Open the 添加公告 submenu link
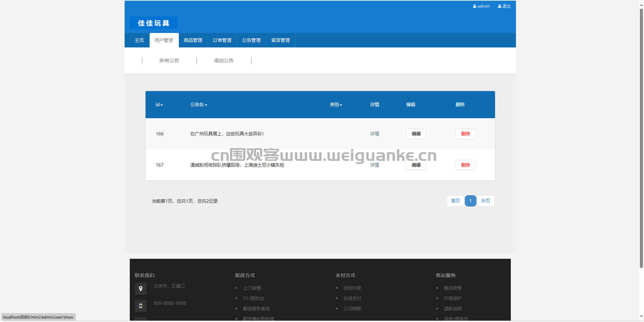Image resolution: width=644 pixels, height=322 pixels. point(224,60)
